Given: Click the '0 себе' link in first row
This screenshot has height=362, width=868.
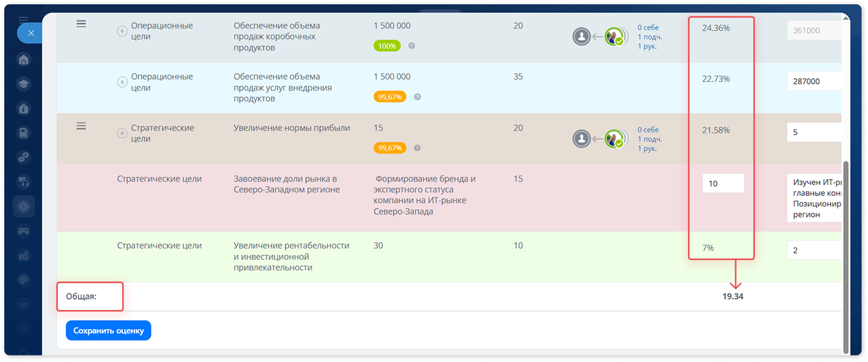Looking at the screenshot, I should [648, 27].
